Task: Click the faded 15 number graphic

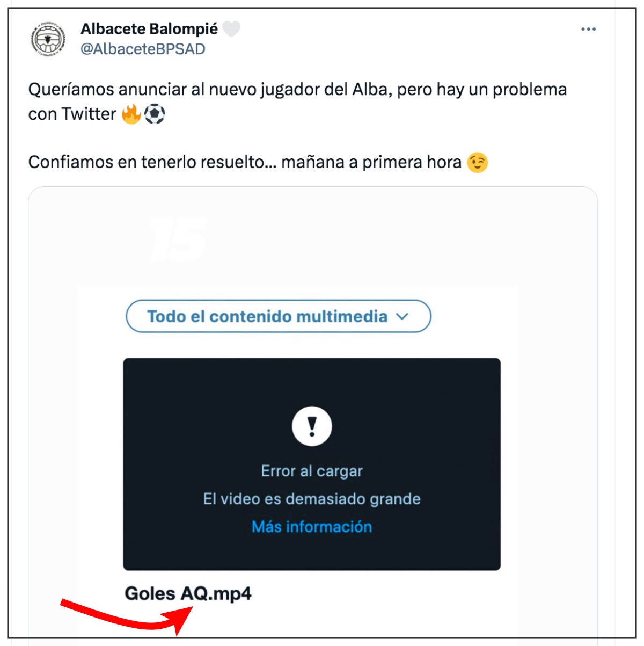Action: 179,239
